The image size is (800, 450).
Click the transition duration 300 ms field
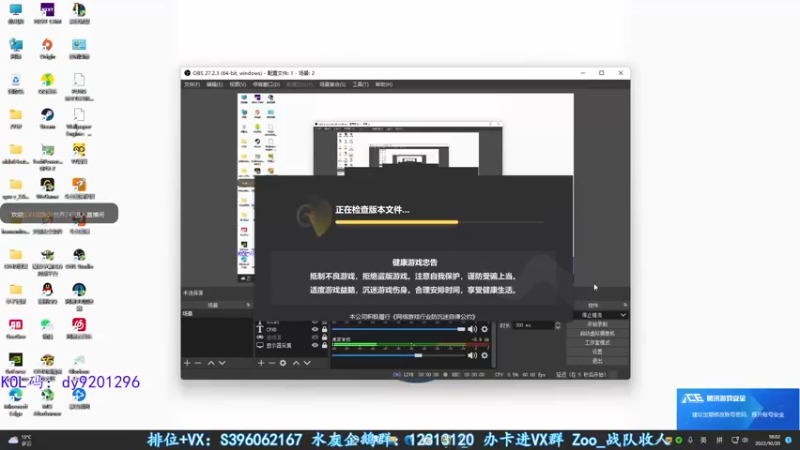(x=533, y=325)
